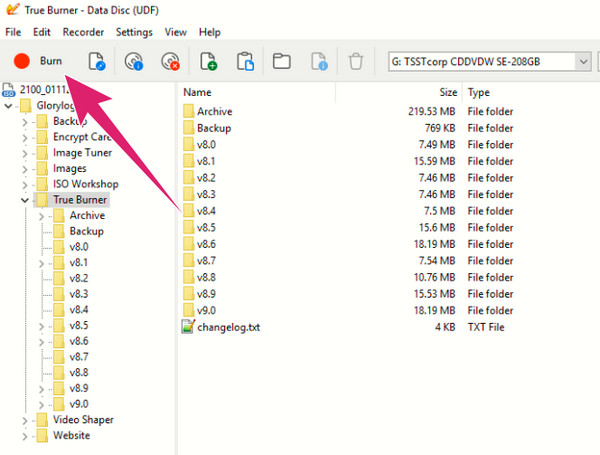Click the 219.53 MB size value
The height and width of the screenshot is (455, 600).
click(x=432, y=111)
